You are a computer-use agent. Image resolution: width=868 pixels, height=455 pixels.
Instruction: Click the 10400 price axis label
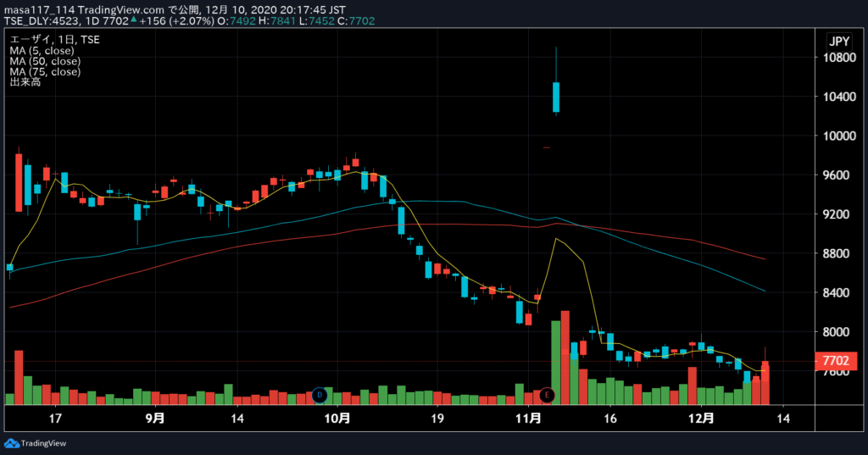pyautogui.click(x=839, y=97)
